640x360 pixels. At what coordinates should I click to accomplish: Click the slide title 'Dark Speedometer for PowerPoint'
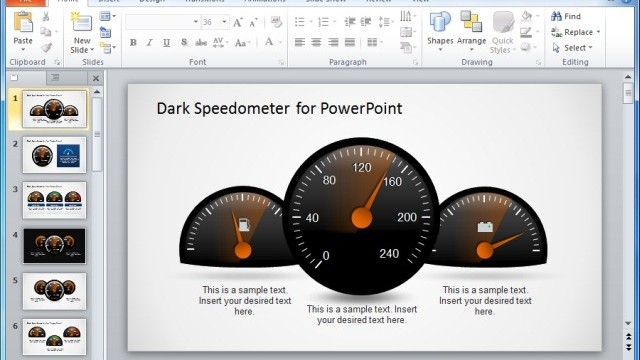tap(280, 109)
